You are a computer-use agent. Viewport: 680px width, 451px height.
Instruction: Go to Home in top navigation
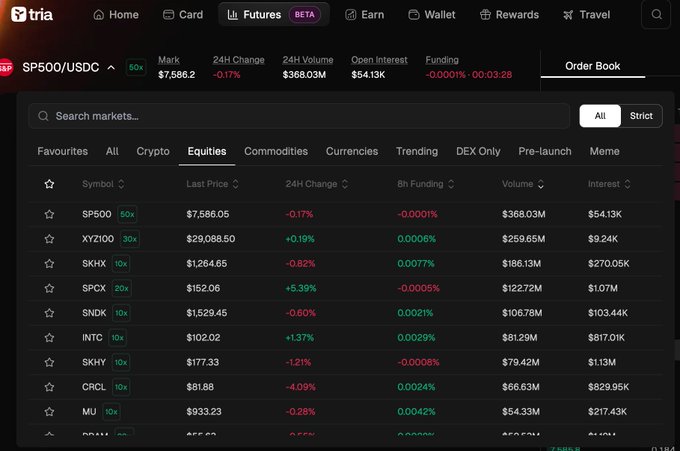point(116,15)
